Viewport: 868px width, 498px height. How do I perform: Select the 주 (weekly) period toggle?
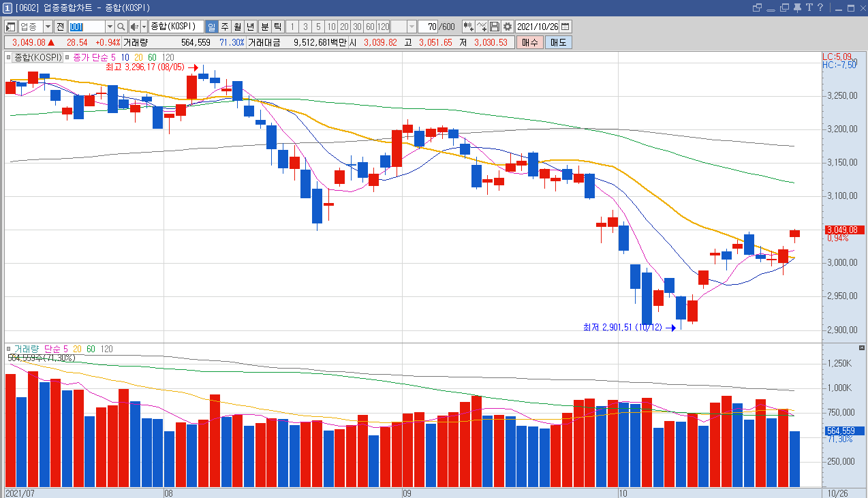(224, 27)
